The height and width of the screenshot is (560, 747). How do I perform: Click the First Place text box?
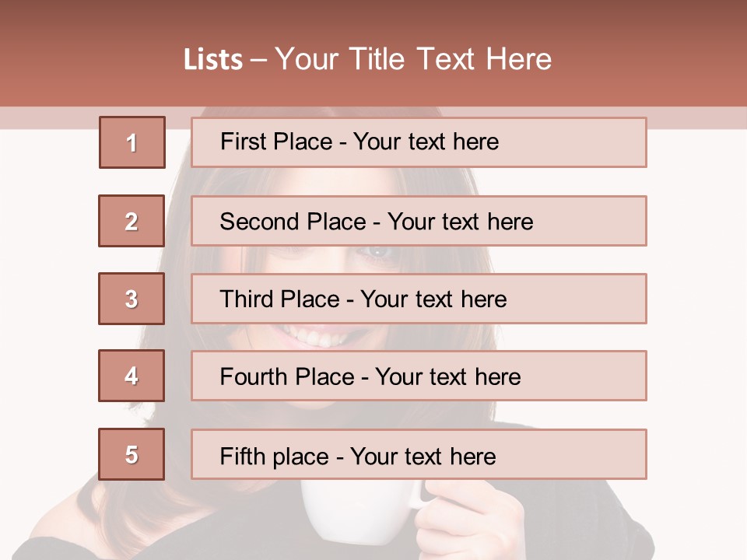(419, 142)
